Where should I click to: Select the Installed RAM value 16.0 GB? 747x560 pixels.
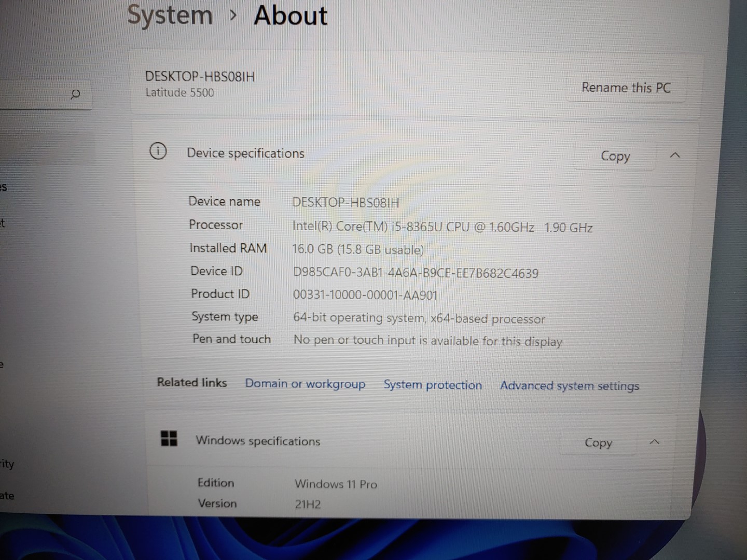click(x=358, y=249)
